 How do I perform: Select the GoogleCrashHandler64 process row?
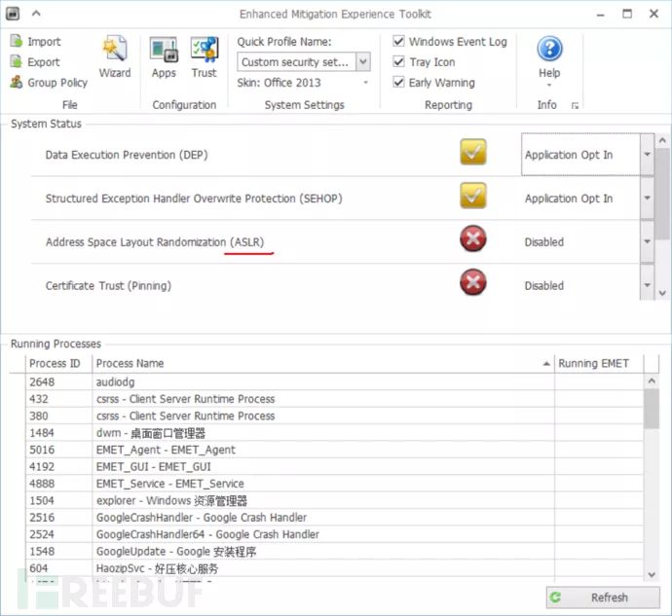334,534
